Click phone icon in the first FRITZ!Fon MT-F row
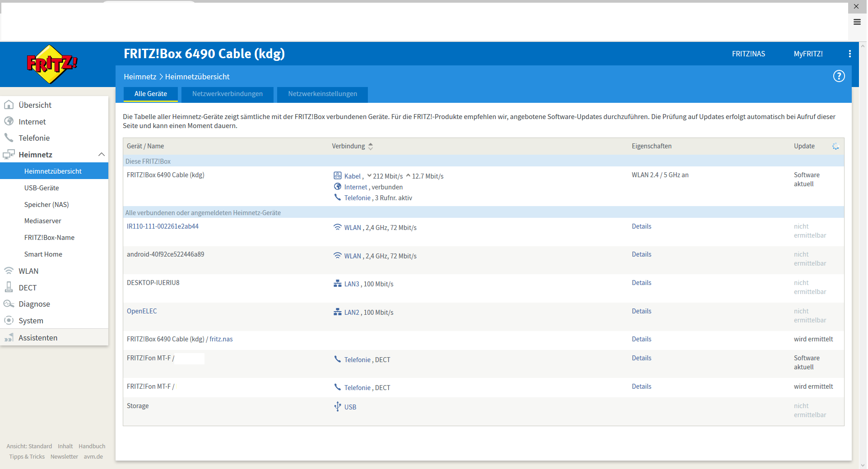868x469 pixels. tap(337, 359)
